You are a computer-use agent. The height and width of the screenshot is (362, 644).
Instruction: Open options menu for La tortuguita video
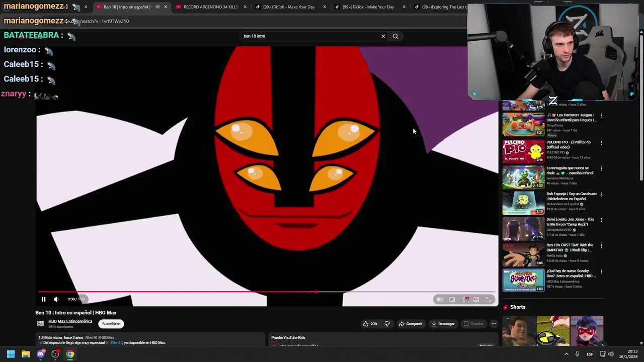pos(601,168)
